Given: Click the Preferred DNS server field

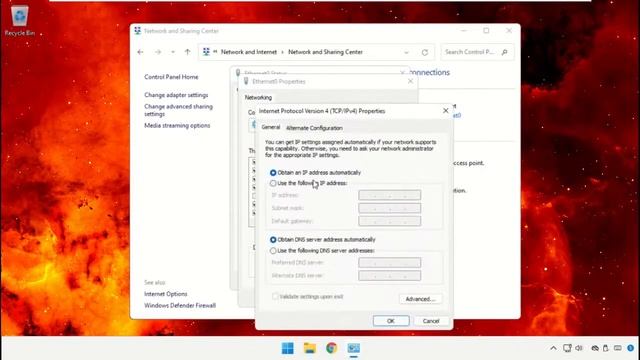Looking at the screenshot, I should [x=389, y=262].
